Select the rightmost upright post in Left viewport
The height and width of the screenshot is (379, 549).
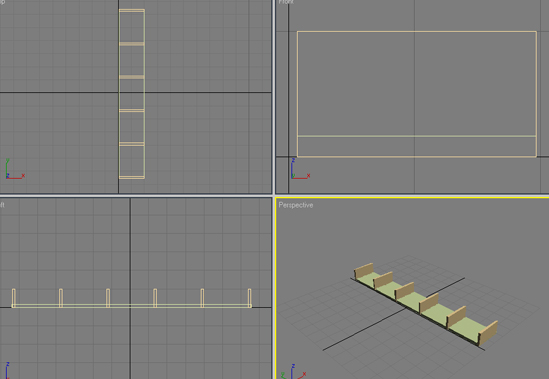pyautogui.click(x=250, y=298)
